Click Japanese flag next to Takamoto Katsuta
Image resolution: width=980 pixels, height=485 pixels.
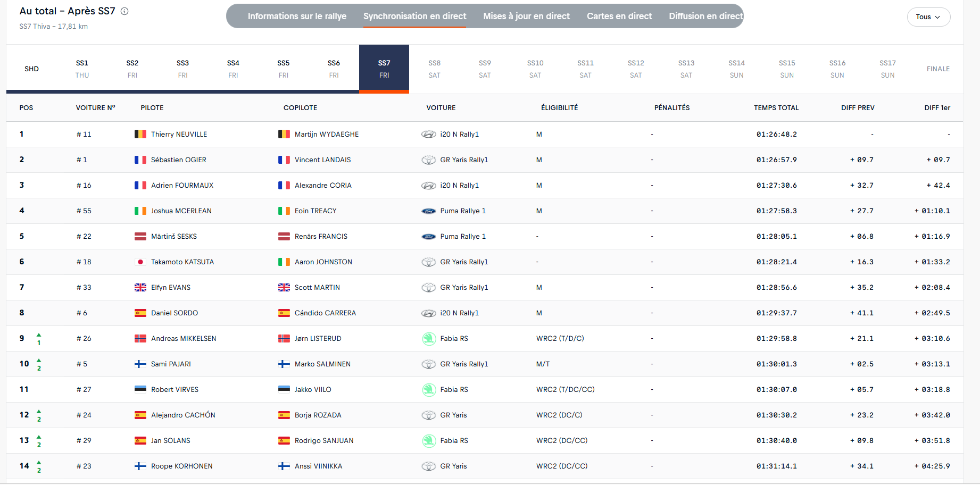click(x=140, y=262)
